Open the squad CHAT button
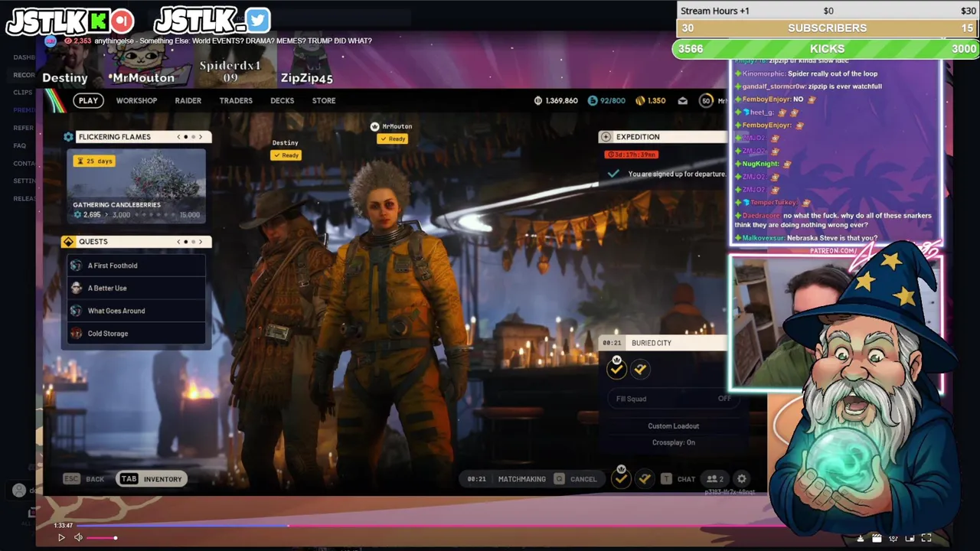This screenshot has width=980, height=551. click(678, 479)
